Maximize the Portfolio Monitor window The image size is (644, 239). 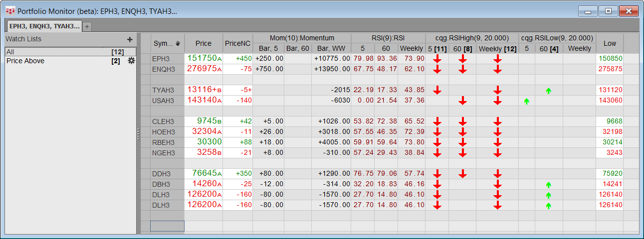[608, 11]
